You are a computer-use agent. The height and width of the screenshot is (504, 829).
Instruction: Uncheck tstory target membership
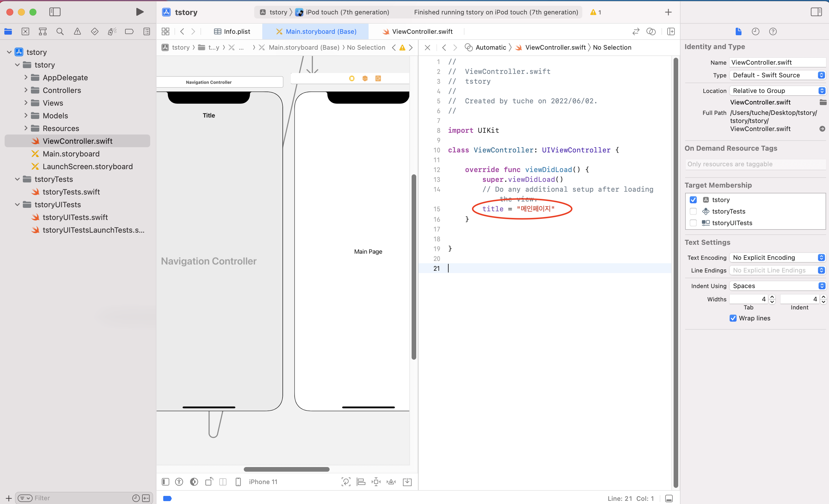[x=693, y=200]
